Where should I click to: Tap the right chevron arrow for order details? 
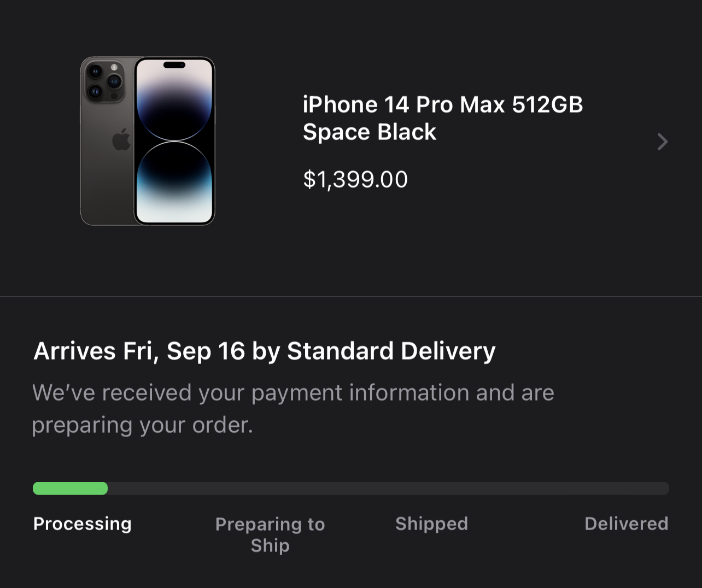[x=662, y=142]
